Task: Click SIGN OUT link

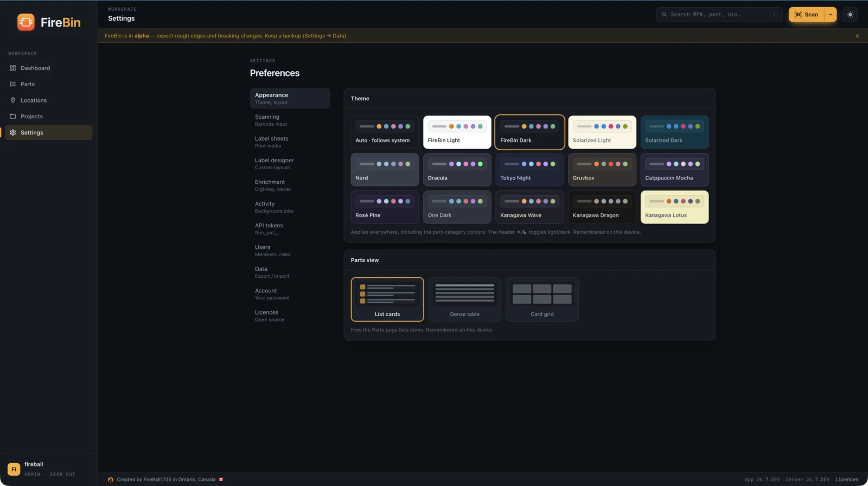Action: point(62,475)
